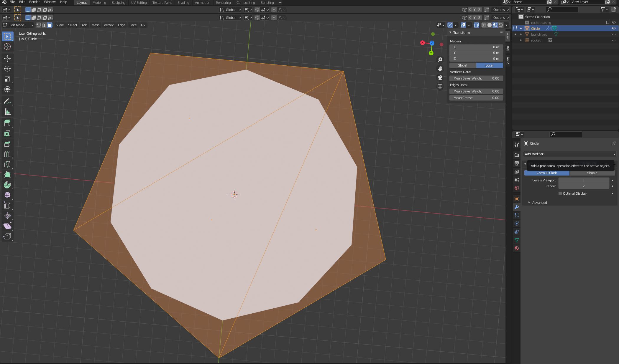Viewport: 619px width, 364px height.
Task: Click the Levels Viewport value field
Action: [x=583, y=180]
